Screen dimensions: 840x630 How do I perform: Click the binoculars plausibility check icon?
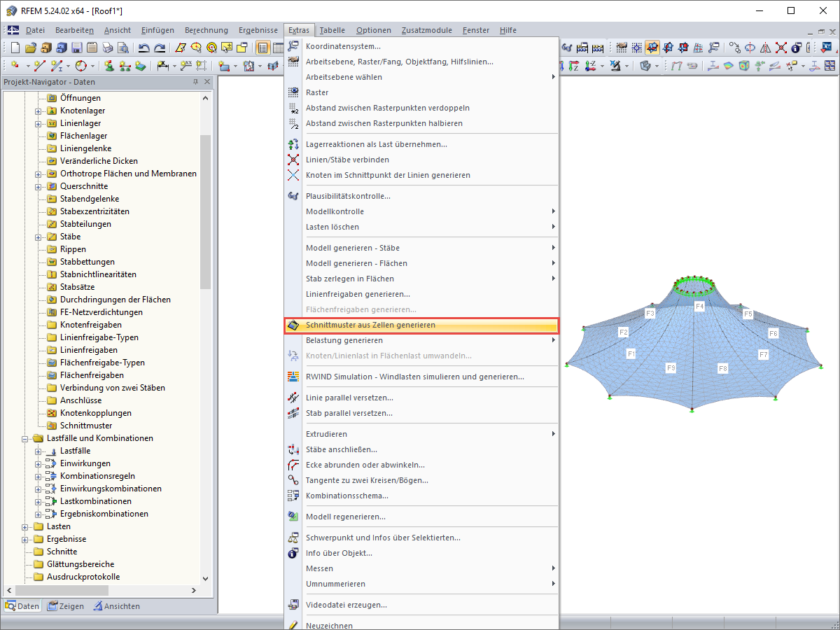(x=567, y=48)
